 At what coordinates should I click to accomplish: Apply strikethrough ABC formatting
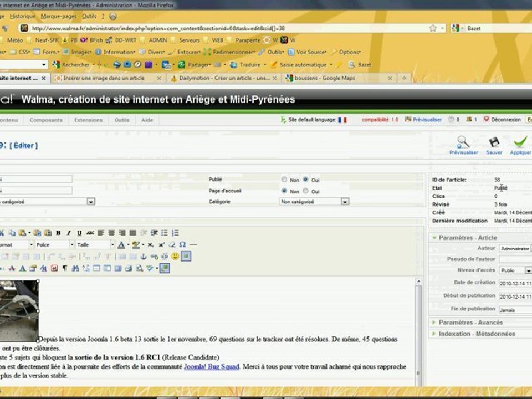(x=90, y=233)
